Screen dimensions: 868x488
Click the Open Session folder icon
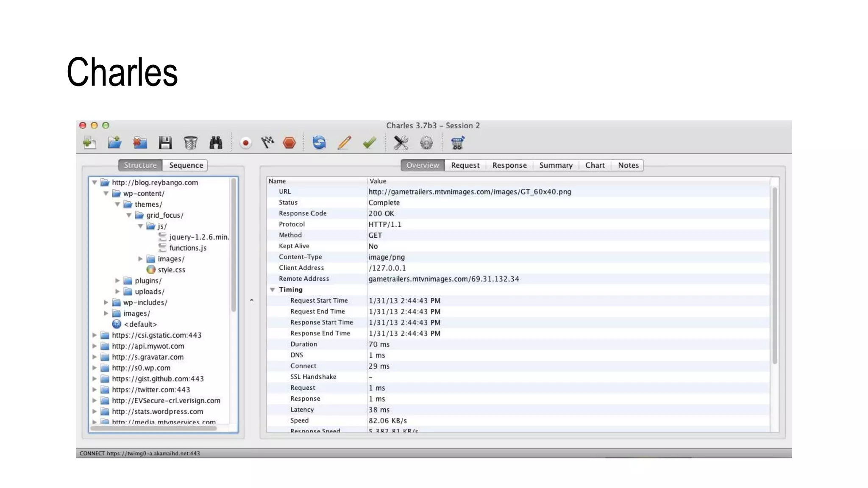click(114, 143)
